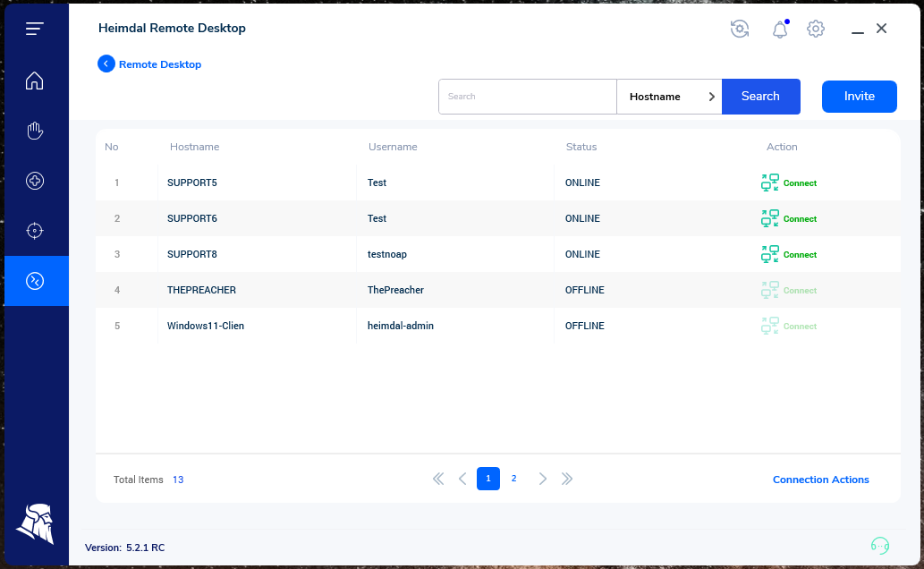Image resolution: width=924 pixels, height=569 pixels.
Task: Click Connect text for SUPPORT6
Action: tap(800, 219)
